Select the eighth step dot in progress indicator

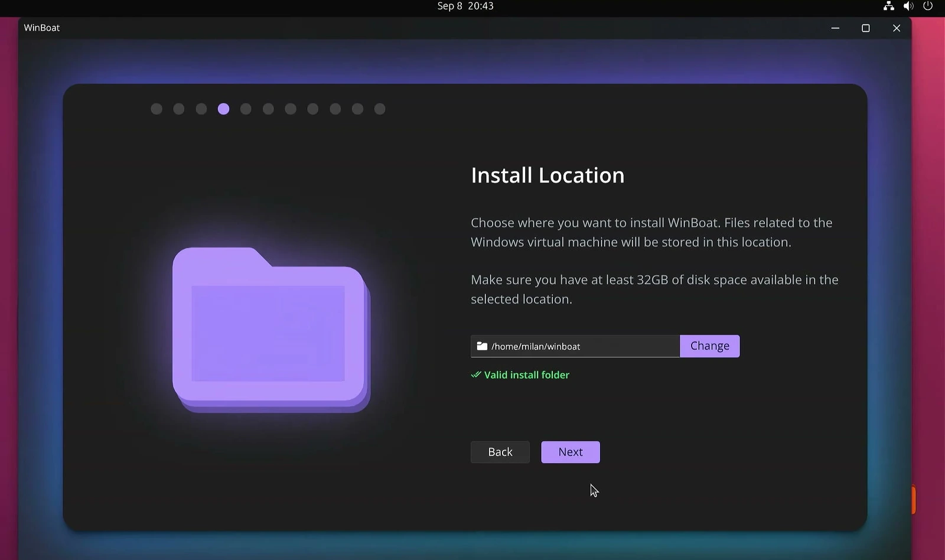313,109
